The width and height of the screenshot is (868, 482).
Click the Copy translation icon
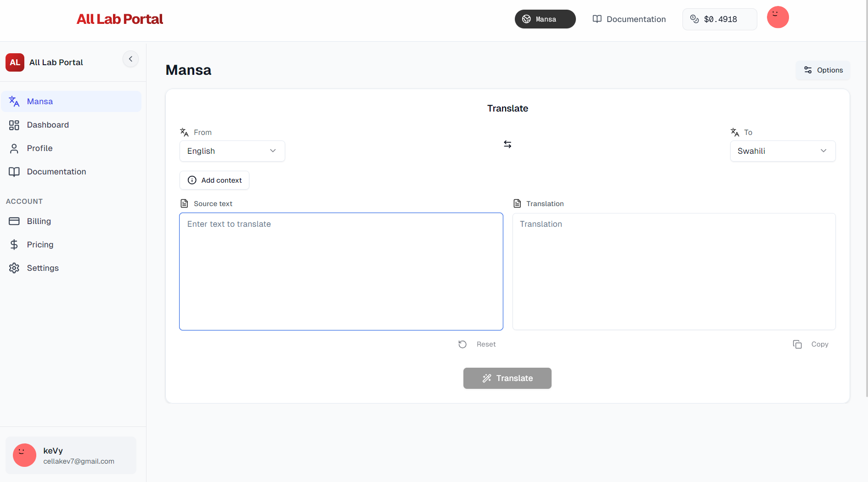point(797,344)
